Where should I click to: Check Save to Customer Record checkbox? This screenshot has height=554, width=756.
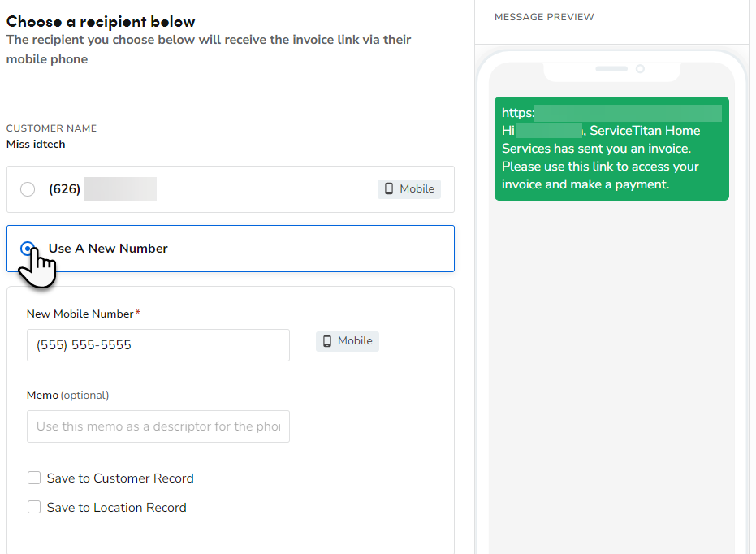34,478
